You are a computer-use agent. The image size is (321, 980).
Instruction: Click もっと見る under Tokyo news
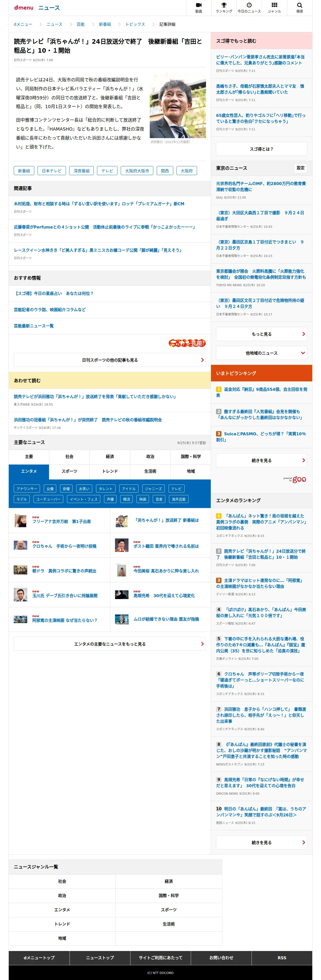(x=261, y=334)
